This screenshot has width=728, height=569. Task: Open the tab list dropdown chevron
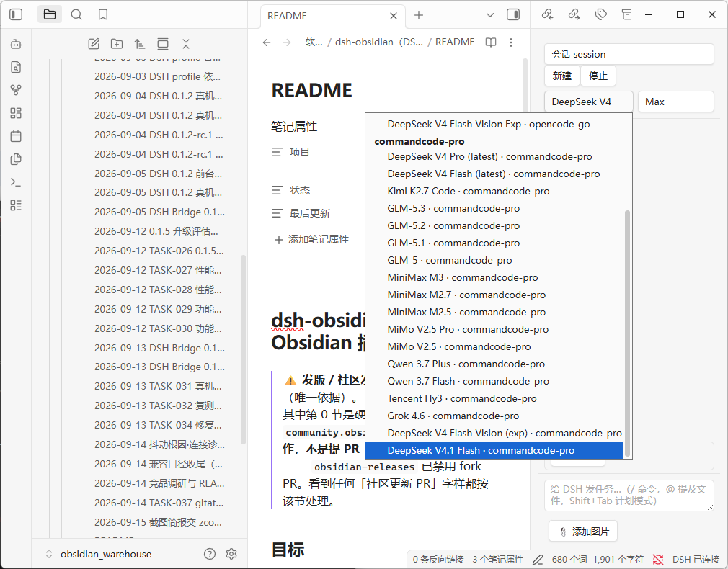pos(490,15)
